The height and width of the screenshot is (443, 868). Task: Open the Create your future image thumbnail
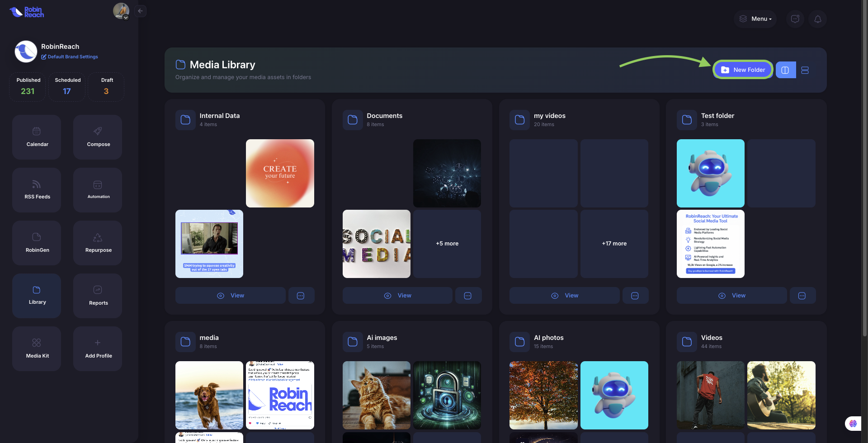point(280,173)
